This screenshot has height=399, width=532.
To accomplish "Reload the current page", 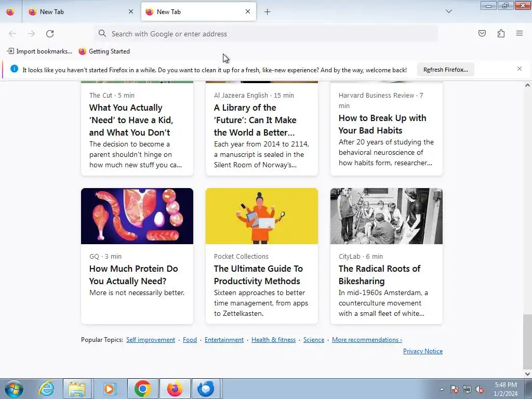I will click(x=50, y=34).
